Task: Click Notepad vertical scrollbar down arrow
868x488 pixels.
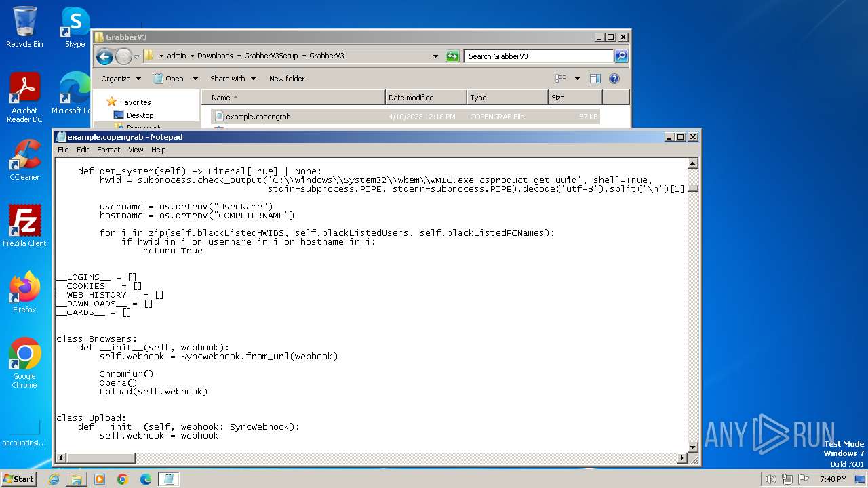Action: (x=693, y=447)
